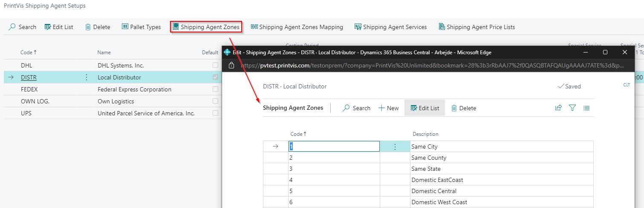Click the Edge address bar URL
Image resolution: width=644 pixels, height=208 pixels.
click(432, 66)
